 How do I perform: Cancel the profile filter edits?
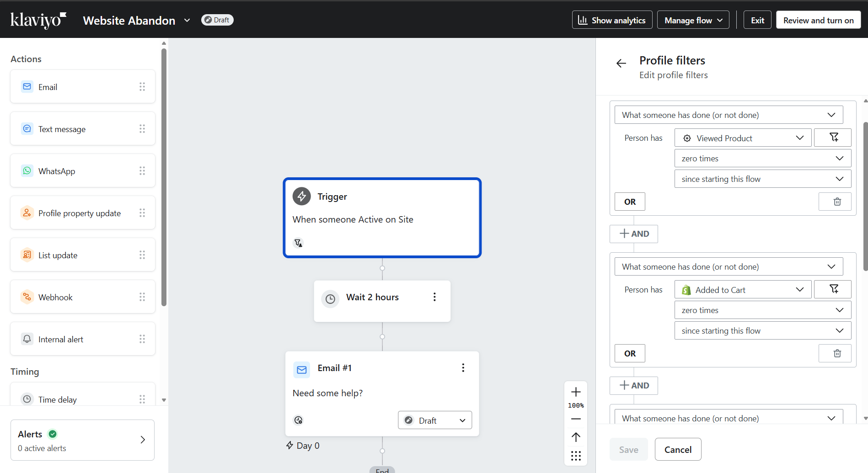[678, 449]
